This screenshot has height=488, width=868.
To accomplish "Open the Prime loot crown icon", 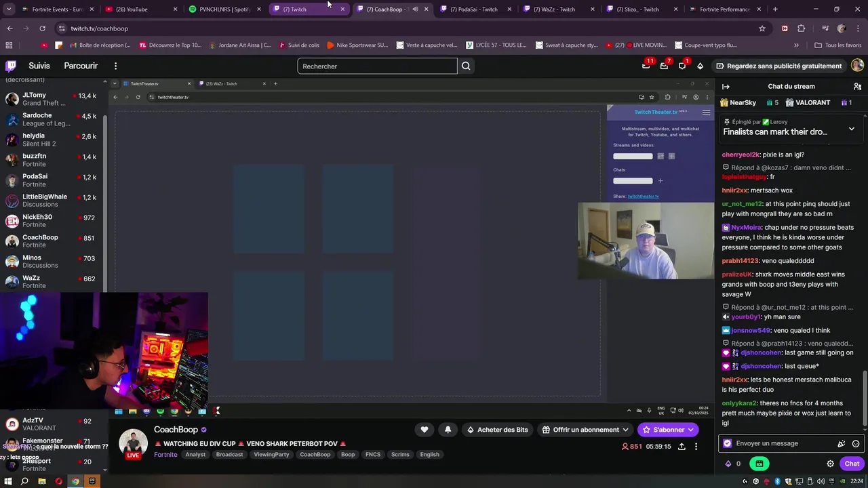I will point(646,66).
